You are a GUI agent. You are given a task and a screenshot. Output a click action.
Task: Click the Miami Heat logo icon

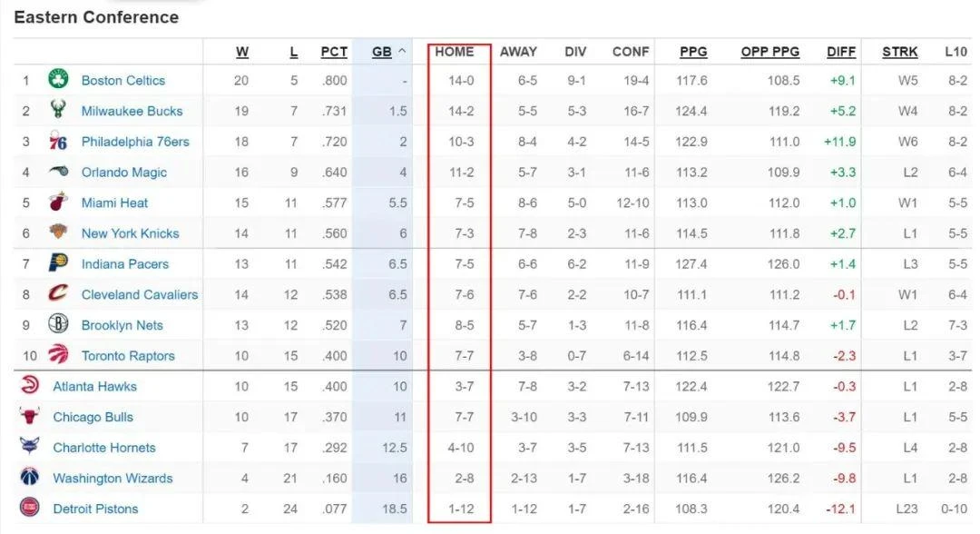click(x=58, y=202)
